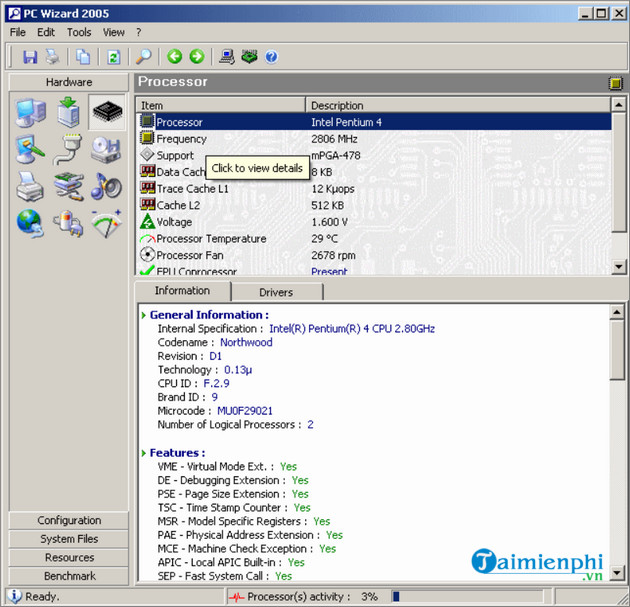The image size is (630, 607).
Task: Open the Benchmark category section
Action: point(69,576)
